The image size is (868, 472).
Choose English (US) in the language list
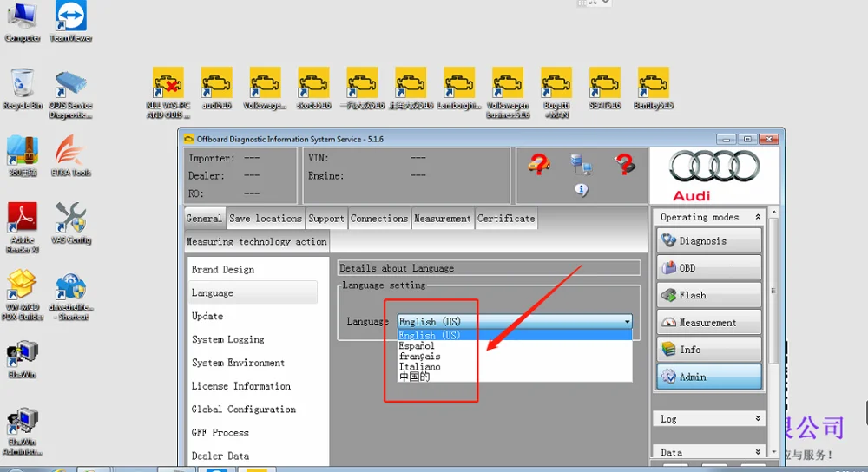coord(515,335)
